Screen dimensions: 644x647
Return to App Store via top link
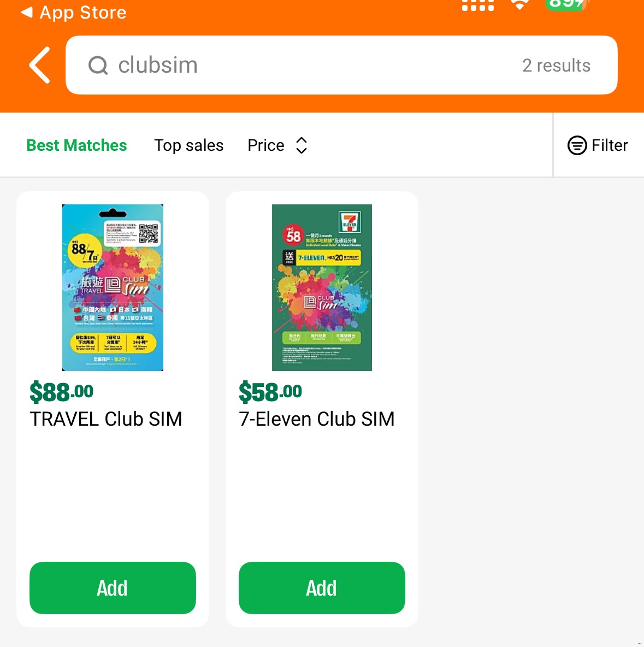pyautogui.click(x=73, y=13)
